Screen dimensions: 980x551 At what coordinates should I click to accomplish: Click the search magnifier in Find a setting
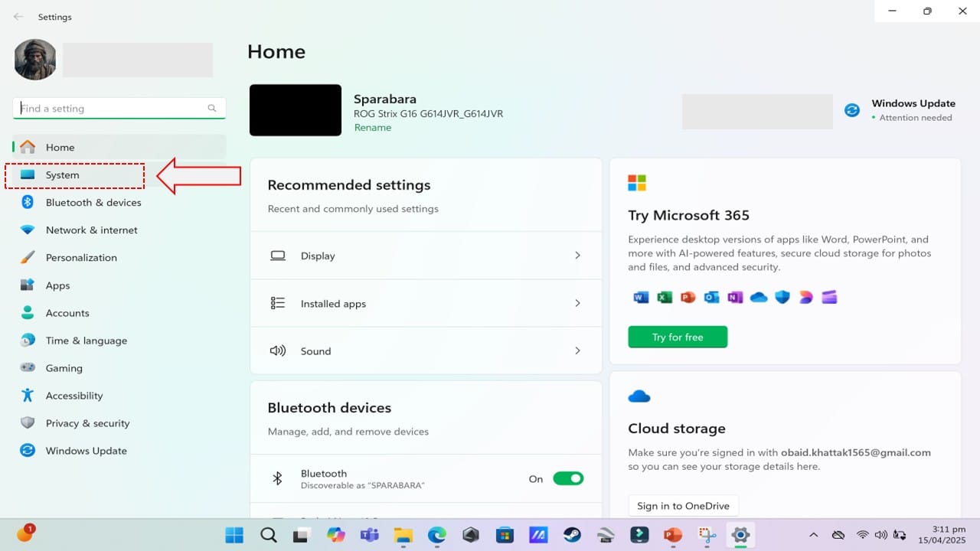[212, 109]
